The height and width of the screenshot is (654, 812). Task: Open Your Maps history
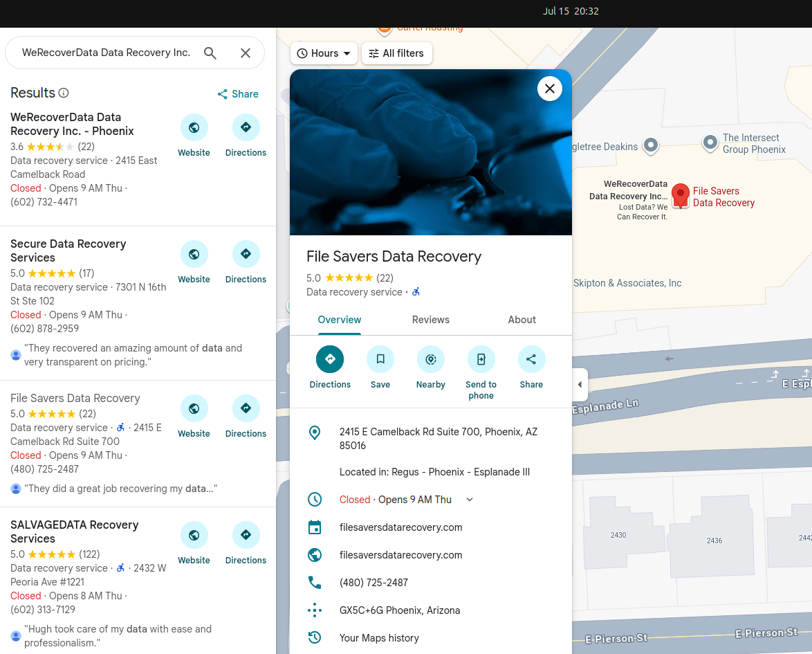click(379, 638)
